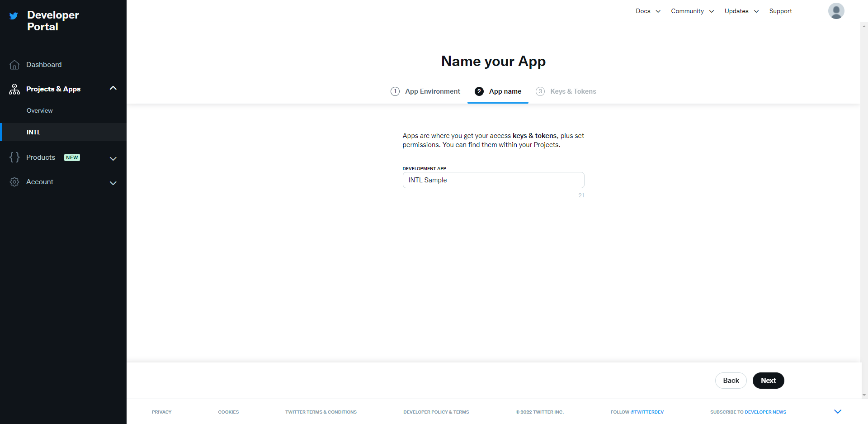Open the Community dropdown menu
Viewport: 868px width, 424px height.
click(x=692, y=11)
